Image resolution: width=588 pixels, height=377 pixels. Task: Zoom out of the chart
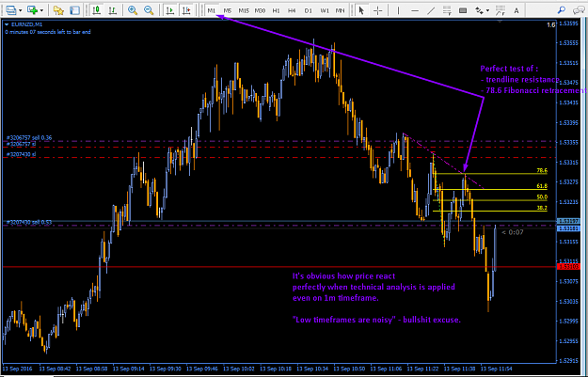click(x=149, y=10)
